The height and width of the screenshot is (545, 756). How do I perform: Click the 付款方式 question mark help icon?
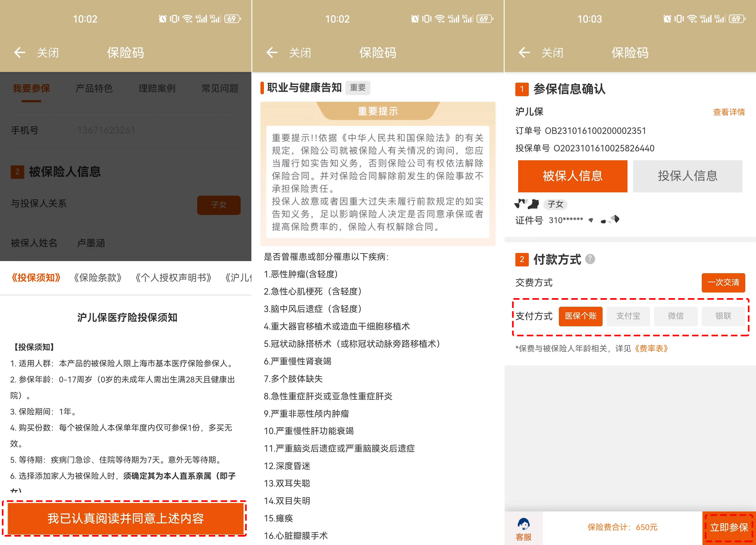[590, 259]
